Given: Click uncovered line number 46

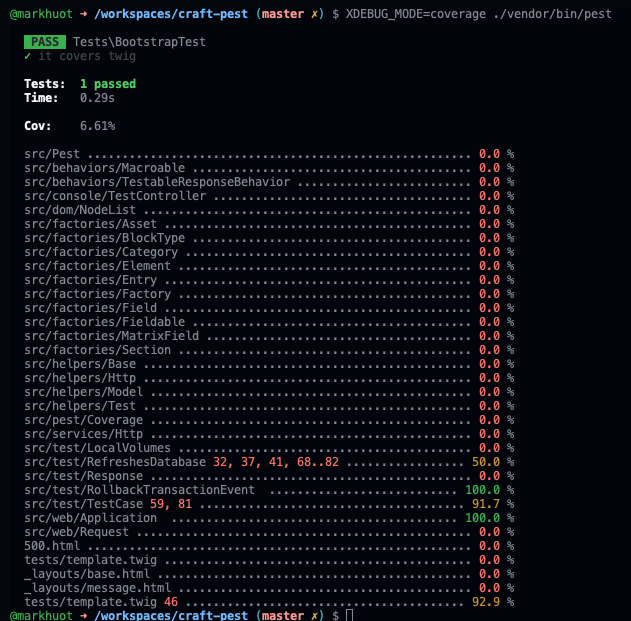Looking at the screenshot, I should [x=171, y=602].
